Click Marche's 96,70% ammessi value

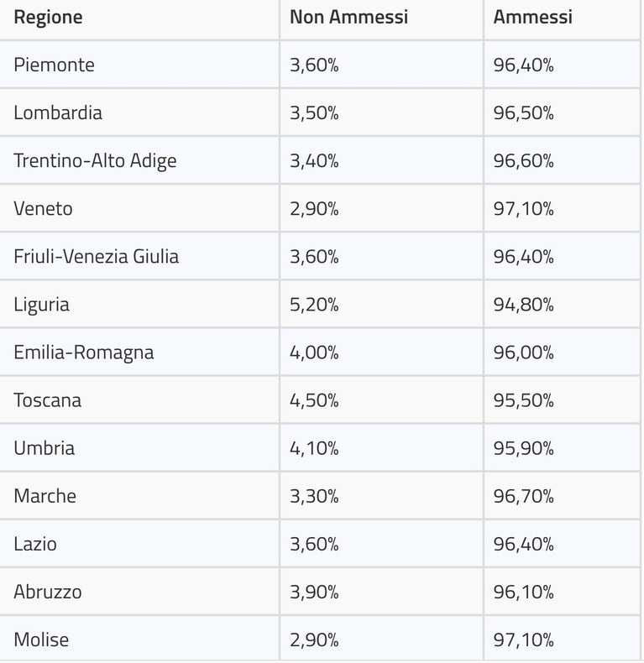[x=523, y=496]
